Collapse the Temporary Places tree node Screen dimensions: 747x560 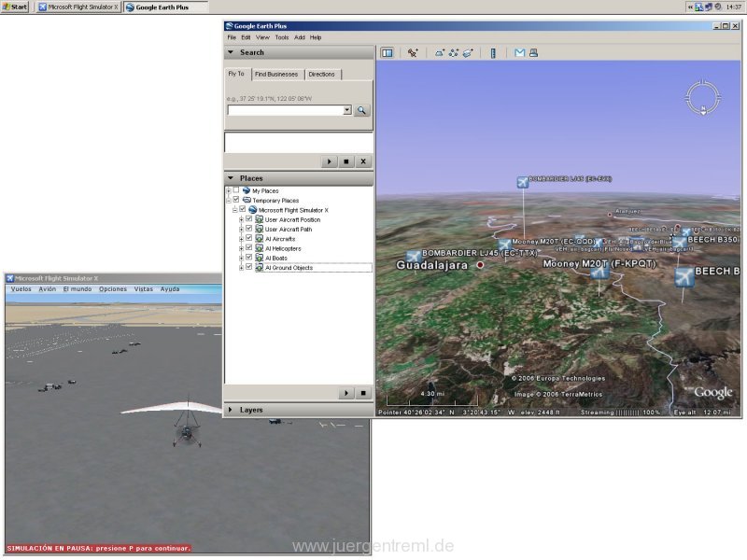[x=228, y=201]
